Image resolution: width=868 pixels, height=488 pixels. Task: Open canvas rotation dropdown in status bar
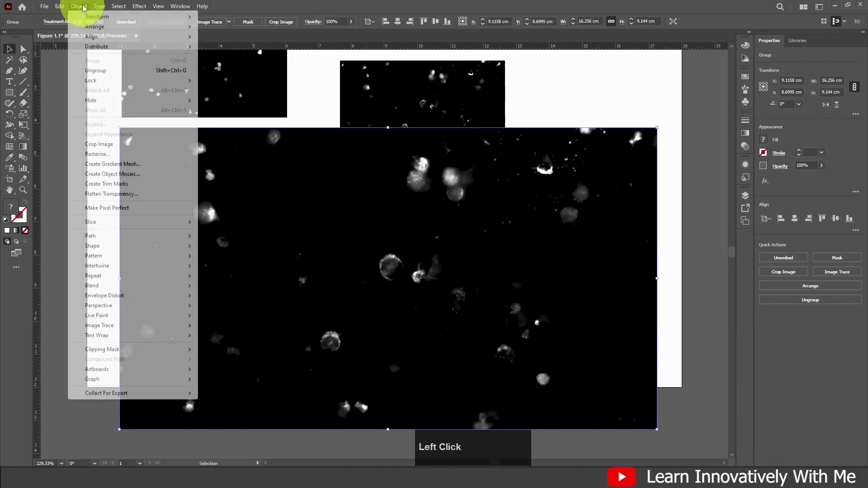tap(94, 463)
